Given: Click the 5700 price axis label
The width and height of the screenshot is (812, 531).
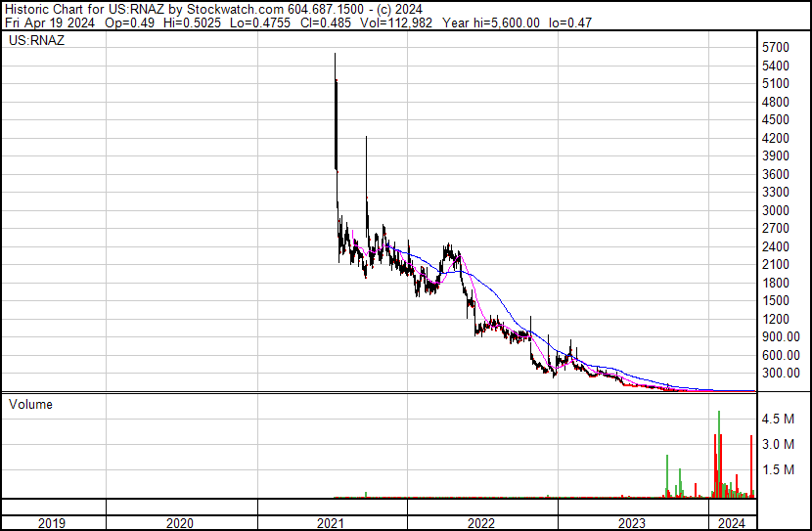Looking at the screenshot, I should pos(775,47).
